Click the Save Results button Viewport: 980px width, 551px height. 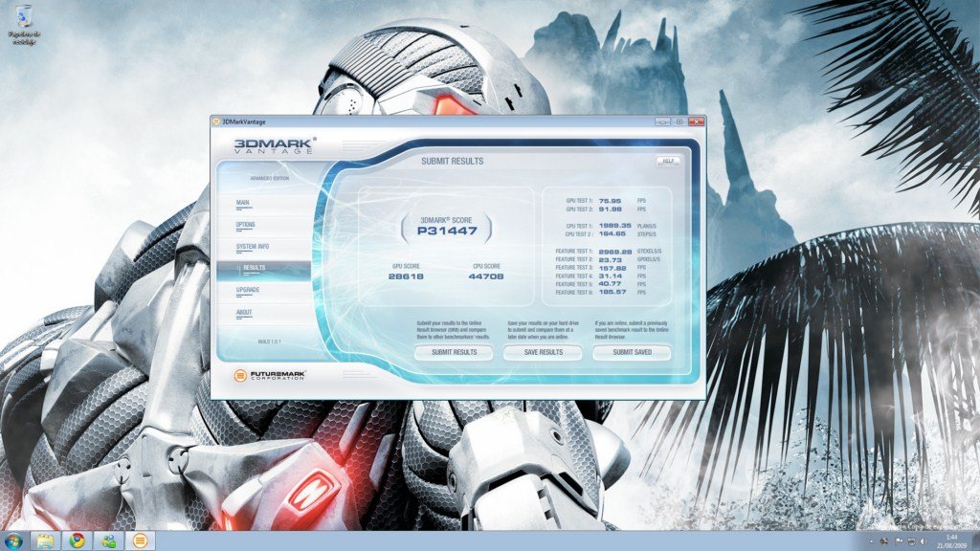pos(544,352)
